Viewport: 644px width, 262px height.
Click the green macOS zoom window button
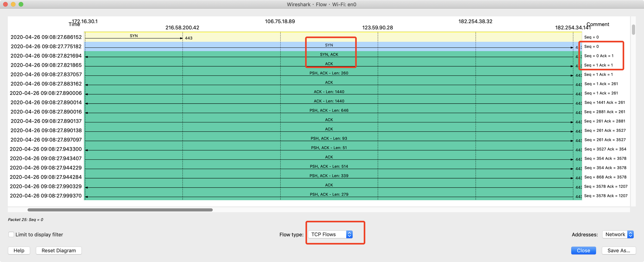tap(21, 4)
